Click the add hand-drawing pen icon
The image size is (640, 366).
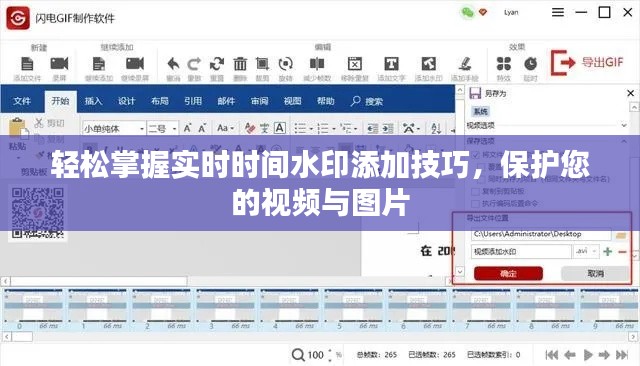click(x=464, y=64)
